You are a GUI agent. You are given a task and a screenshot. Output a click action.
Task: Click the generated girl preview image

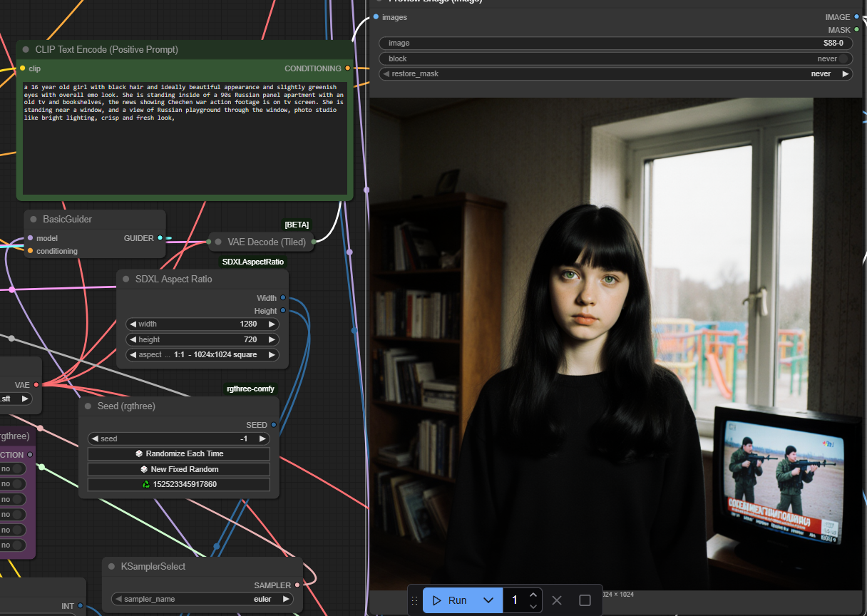tap(616, 344)
